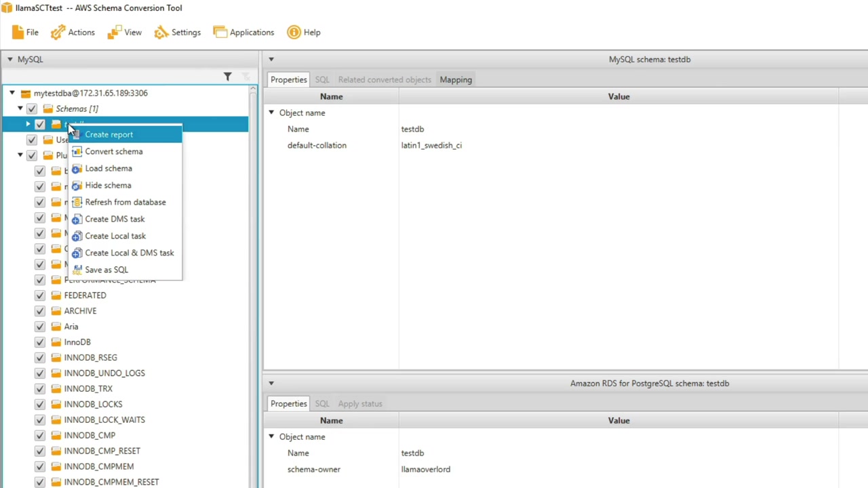Click the InnoDB folder icon

[x=56, y=342]
